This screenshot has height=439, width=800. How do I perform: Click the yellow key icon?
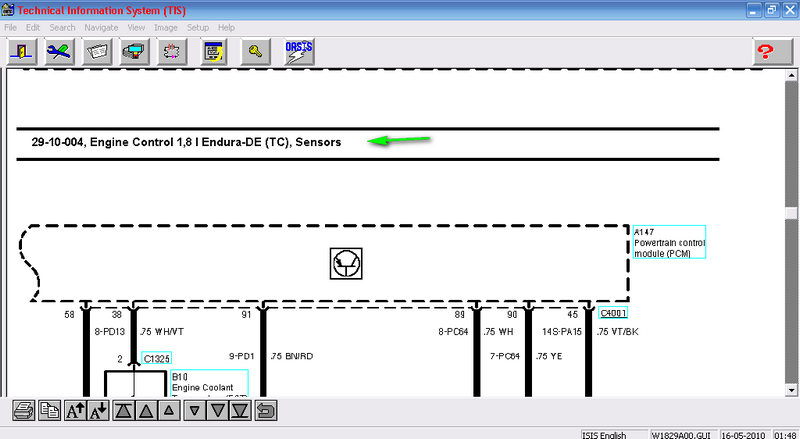[x=256, y=51]
